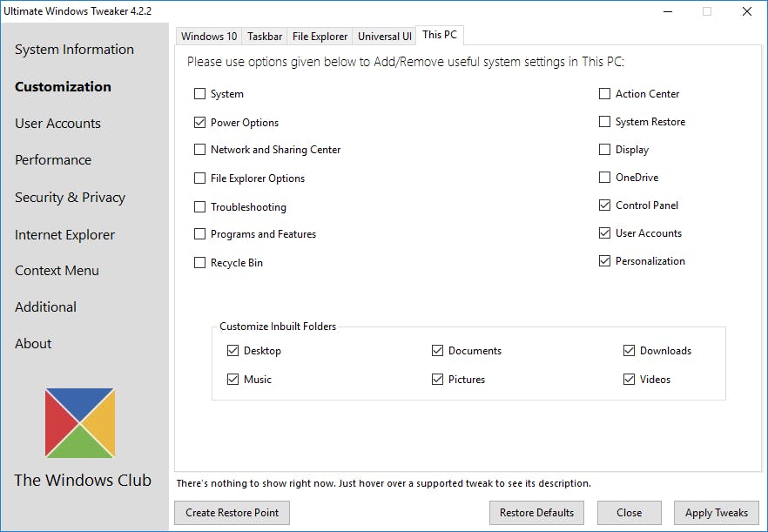Enable File Explorer Options checkbox
Screen dimensions: 768x532
click(x=200, y=178)
